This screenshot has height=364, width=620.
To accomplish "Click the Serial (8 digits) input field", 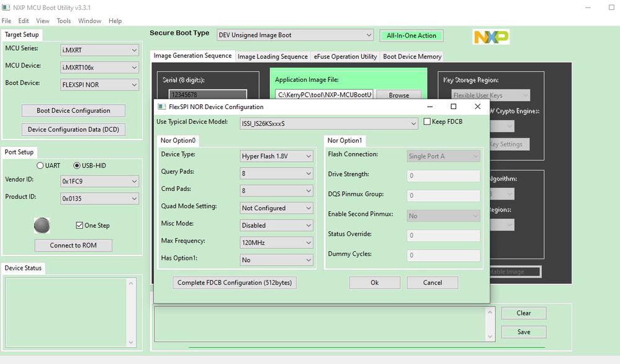I will coord(208,94).
